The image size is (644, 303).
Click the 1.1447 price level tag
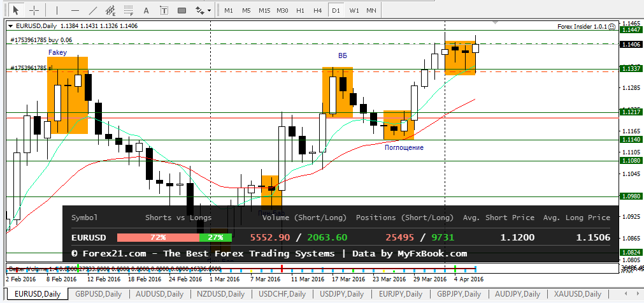point(631,30)
